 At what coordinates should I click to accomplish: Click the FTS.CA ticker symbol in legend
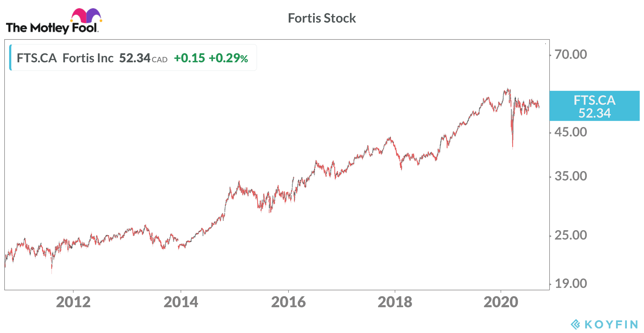pyautogui.click(x=37, y=58)
